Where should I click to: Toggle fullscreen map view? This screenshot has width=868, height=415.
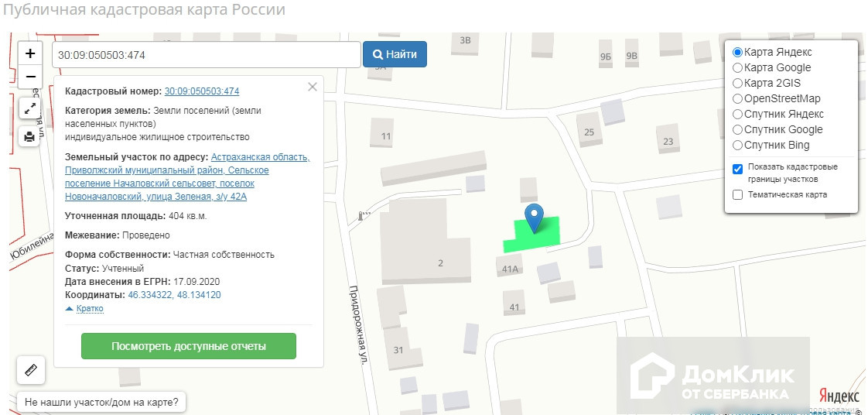pos(30,109)
